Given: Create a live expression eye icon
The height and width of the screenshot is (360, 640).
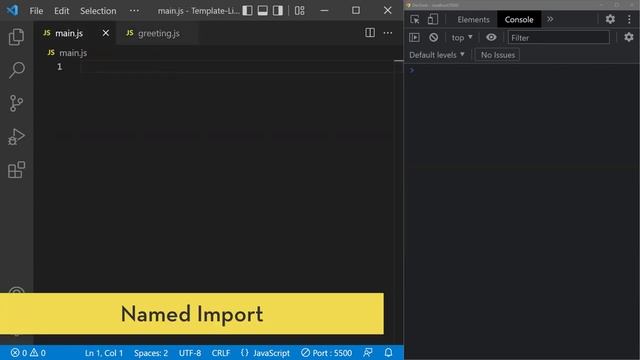Looking at the screenshot, I should click(491, 38).
